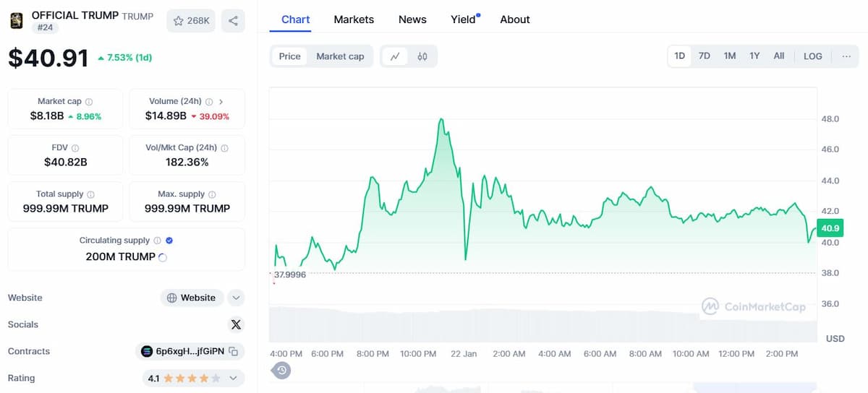Click the OFFICIAL TRUMP coin logo
The image size is (868, 393).
tap(16, 21)
